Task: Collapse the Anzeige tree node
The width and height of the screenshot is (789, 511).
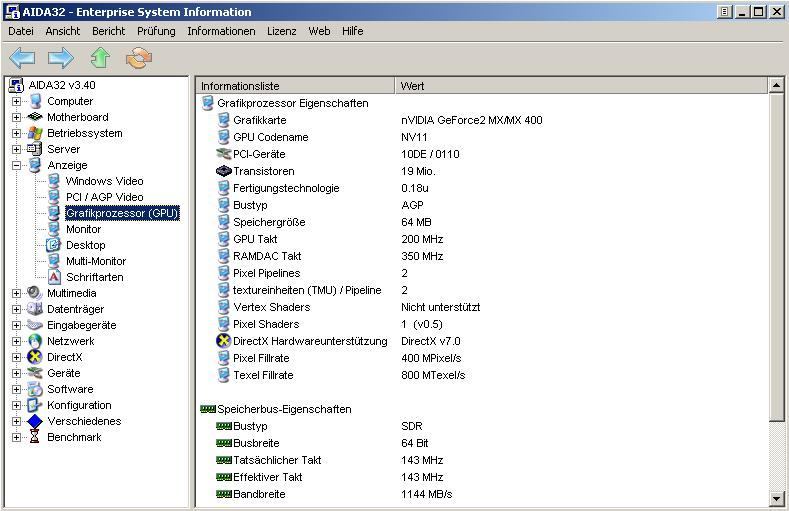Action: [x=17, y=165]
